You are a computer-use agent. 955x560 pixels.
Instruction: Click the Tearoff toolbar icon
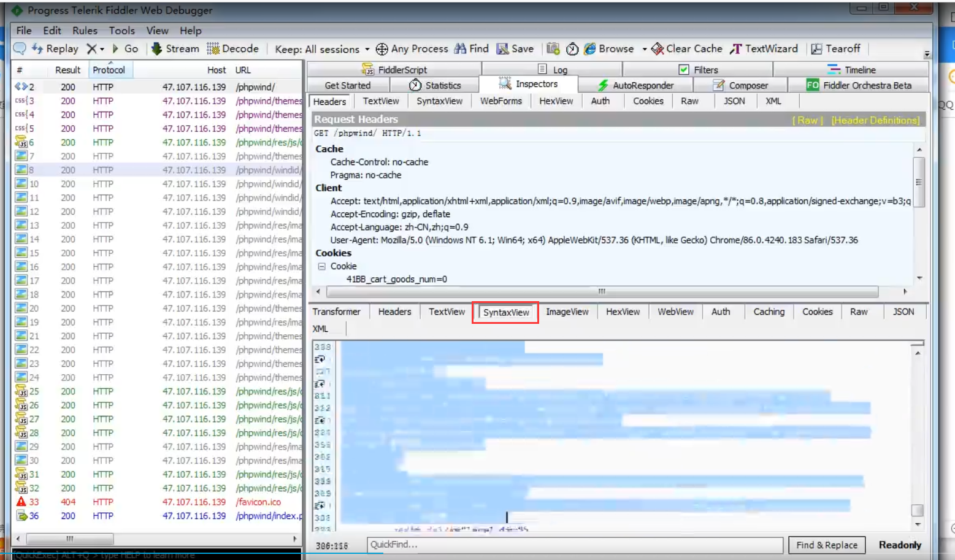816,49
